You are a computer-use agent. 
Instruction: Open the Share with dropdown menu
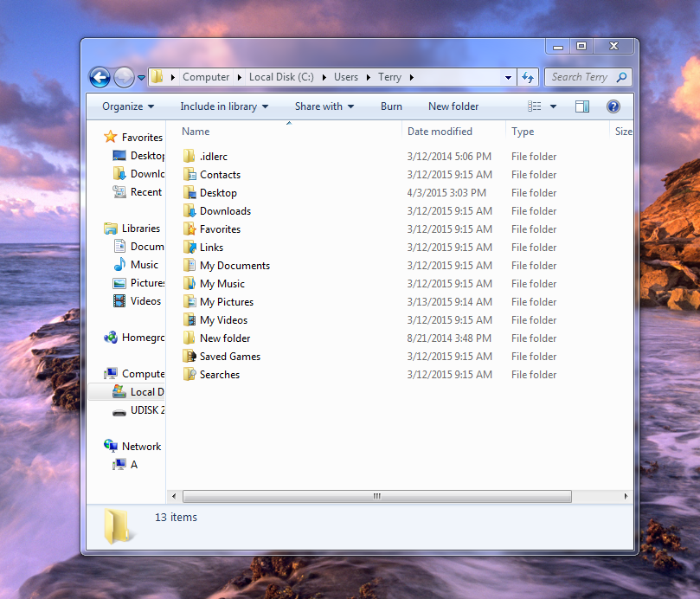click(324, 106)
